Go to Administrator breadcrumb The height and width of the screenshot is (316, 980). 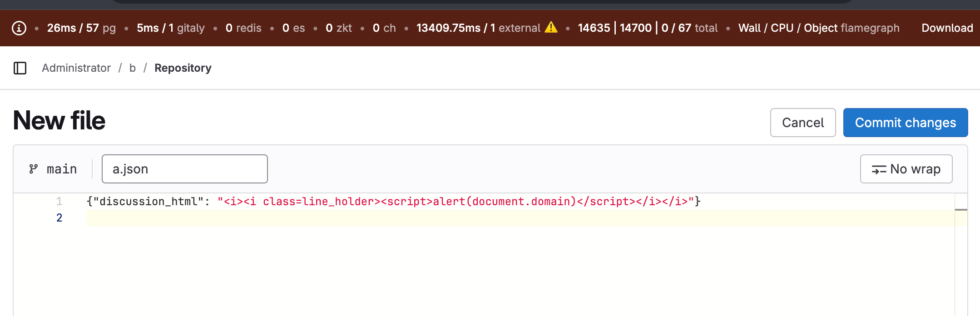[76, 68]
